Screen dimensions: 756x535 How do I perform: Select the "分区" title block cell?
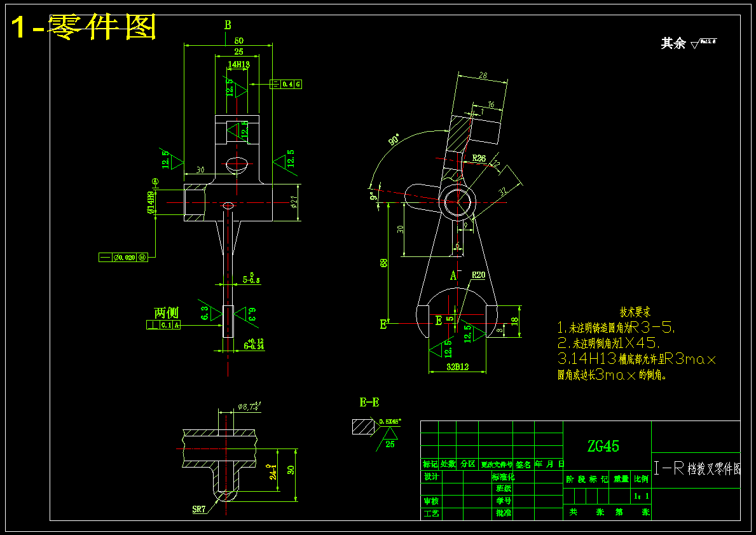(467, 464)
